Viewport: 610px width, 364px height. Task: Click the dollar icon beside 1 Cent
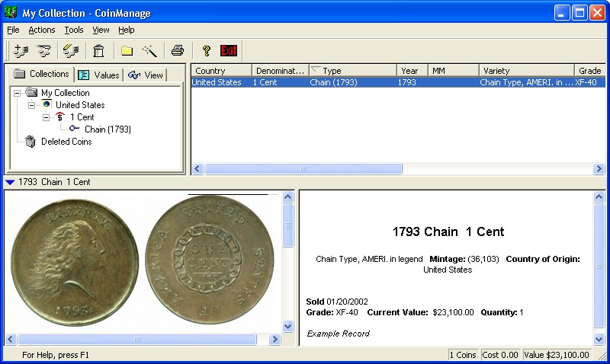point(60,117)
